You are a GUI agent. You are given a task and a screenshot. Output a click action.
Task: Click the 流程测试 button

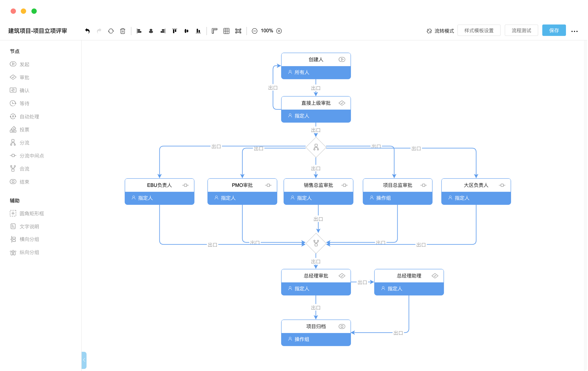(521, 31)
